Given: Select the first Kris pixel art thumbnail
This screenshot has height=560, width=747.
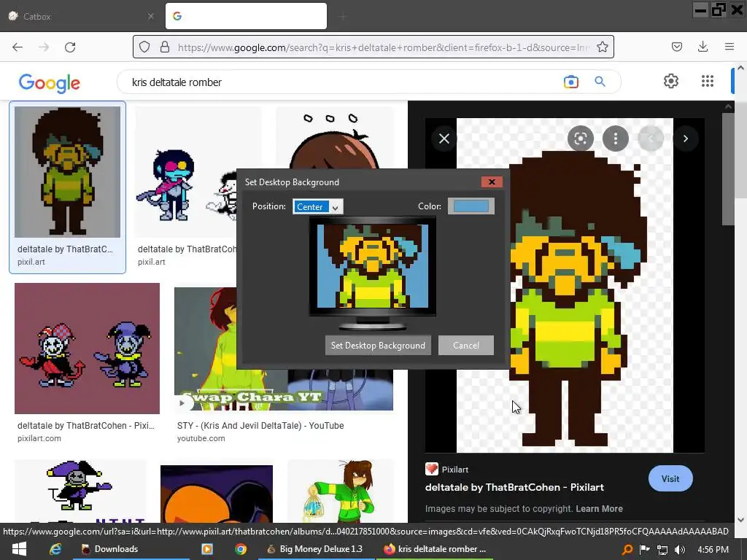Looking at the screenshot, I should [x=67, y=172].
